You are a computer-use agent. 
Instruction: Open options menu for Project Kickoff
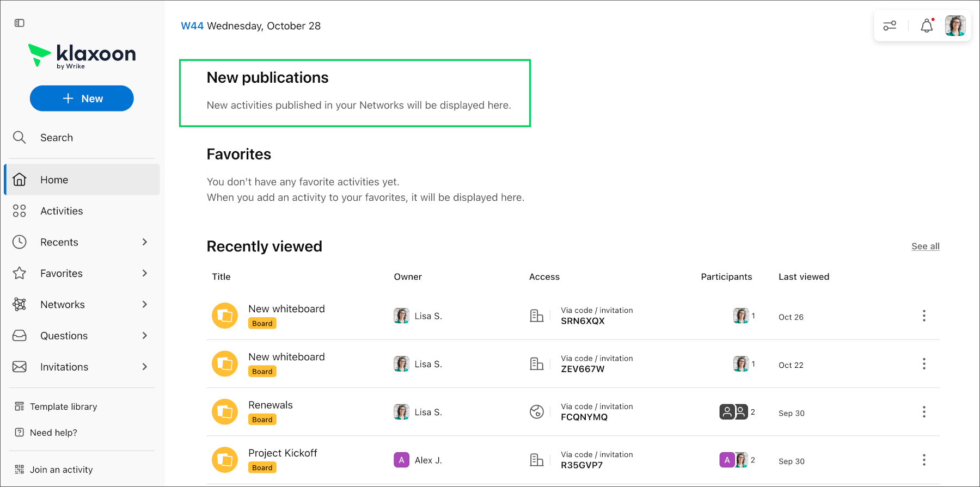924,460
